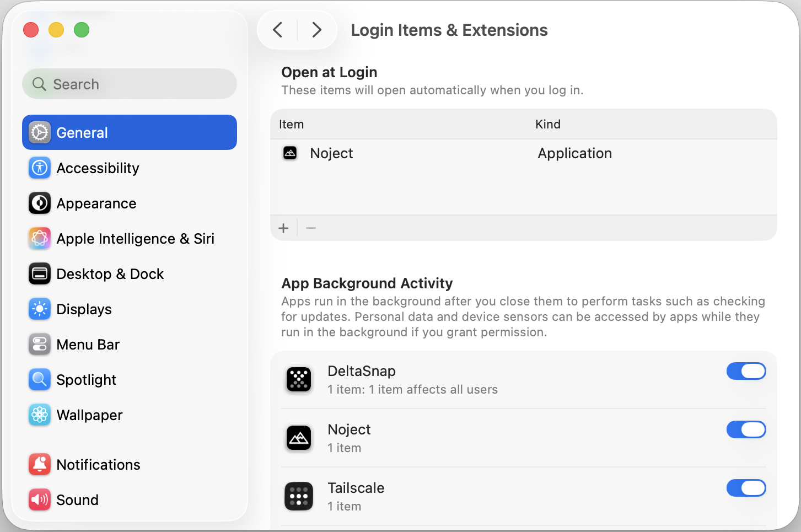Open Sound settings in sidebar
Screen dimensions: 801x532
pos(130,500)
